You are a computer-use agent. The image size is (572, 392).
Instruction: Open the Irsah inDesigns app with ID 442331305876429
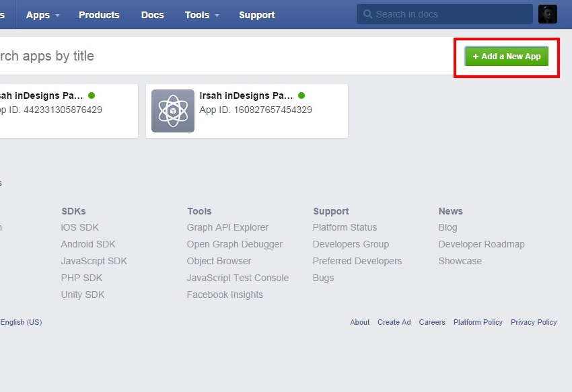coord(69,111)
